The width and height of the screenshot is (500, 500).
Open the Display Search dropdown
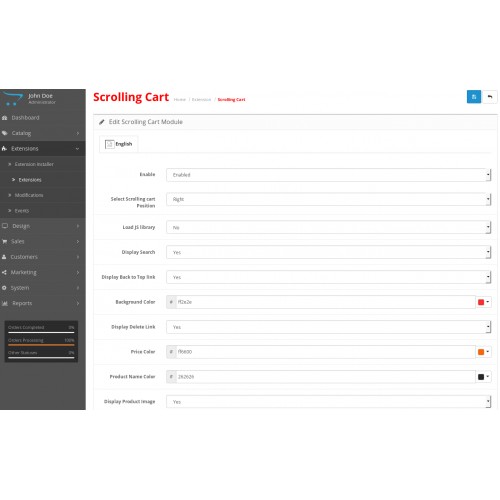(x=328, y=252)
